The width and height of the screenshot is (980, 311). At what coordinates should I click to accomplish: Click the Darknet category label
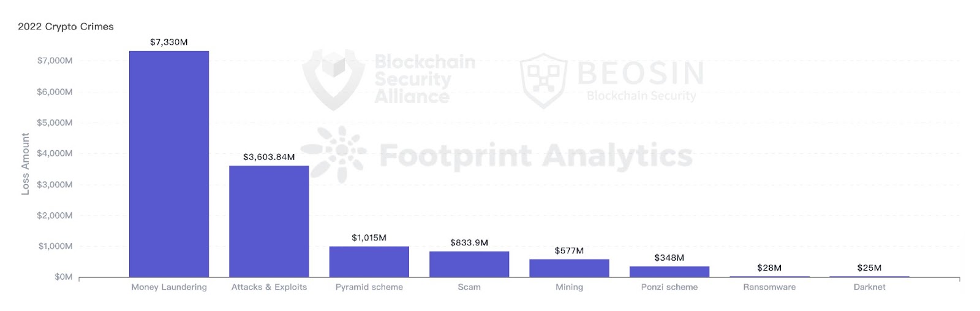tap(869, 287)
